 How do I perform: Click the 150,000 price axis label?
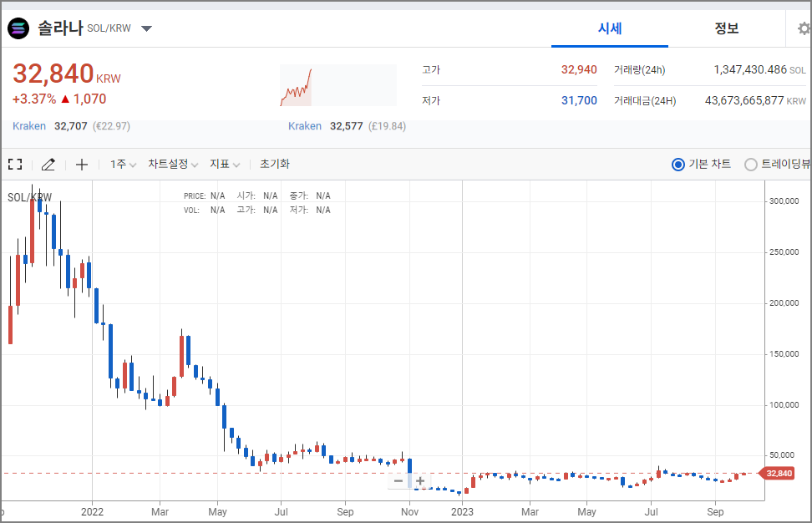point(784,354)
